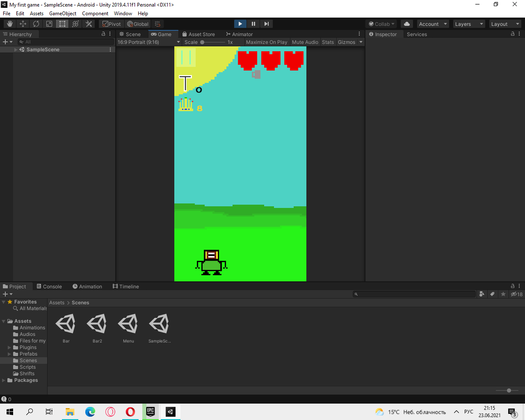Lock the Inspector panel
Image resolution: width=525 pixels, height=420 pixels.
point(513,34)
